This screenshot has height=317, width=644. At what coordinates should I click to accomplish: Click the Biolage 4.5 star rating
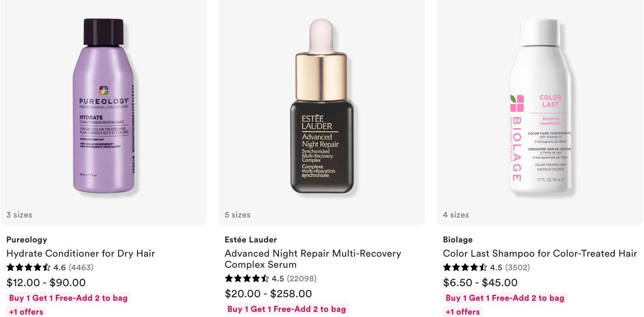pos(486,267)
